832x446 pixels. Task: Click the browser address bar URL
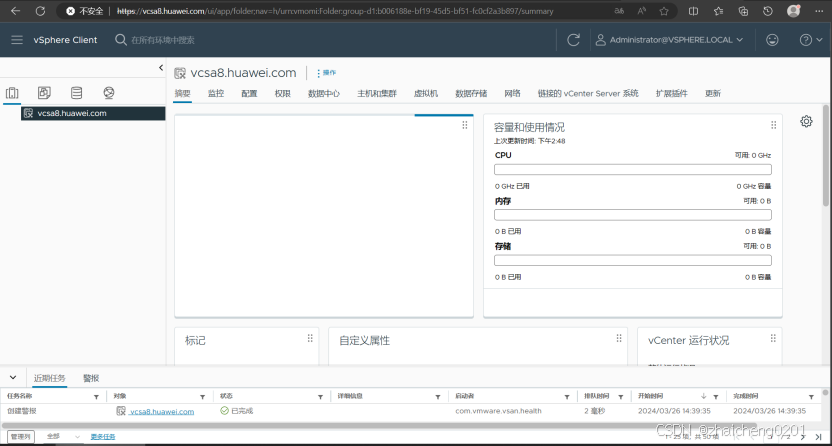[x=335, y=11]
